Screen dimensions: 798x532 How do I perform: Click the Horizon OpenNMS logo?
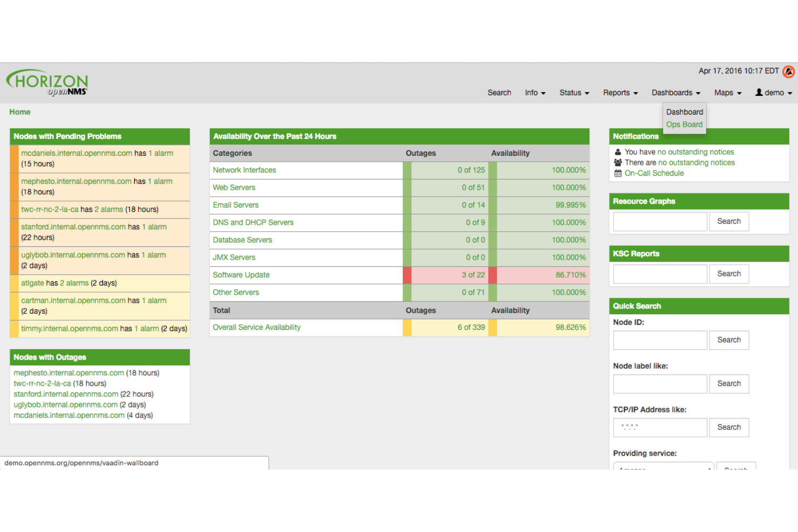click(47, 82)
